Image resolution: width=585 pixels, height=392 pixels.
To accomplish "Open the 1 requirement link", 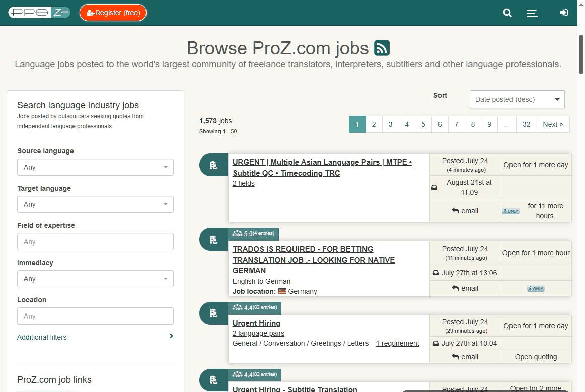I will pyautogui.click(x=397, y=343).
